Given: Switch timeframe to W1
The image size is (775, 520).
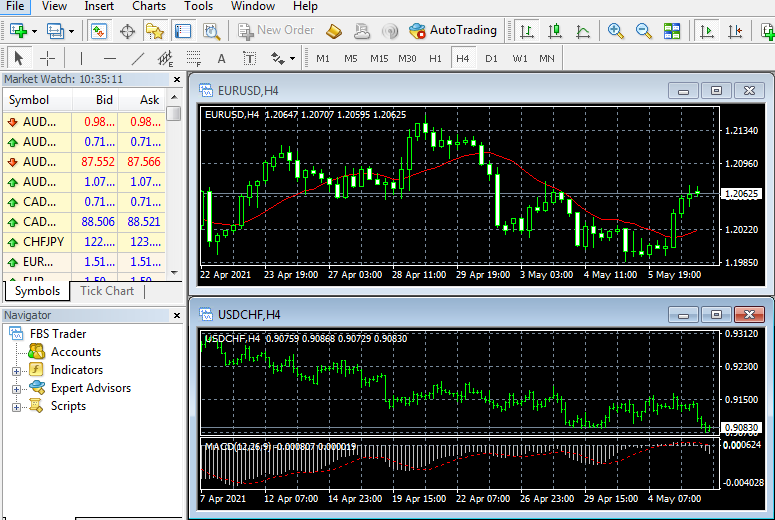Looking at the screenshot, I should coord(519,58).
